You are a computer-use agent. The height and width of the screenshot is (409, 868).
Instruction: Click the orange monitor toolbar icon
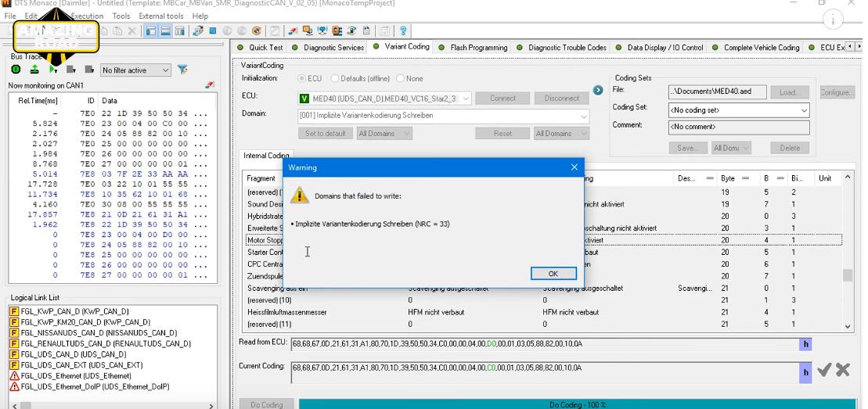(308, 31)
